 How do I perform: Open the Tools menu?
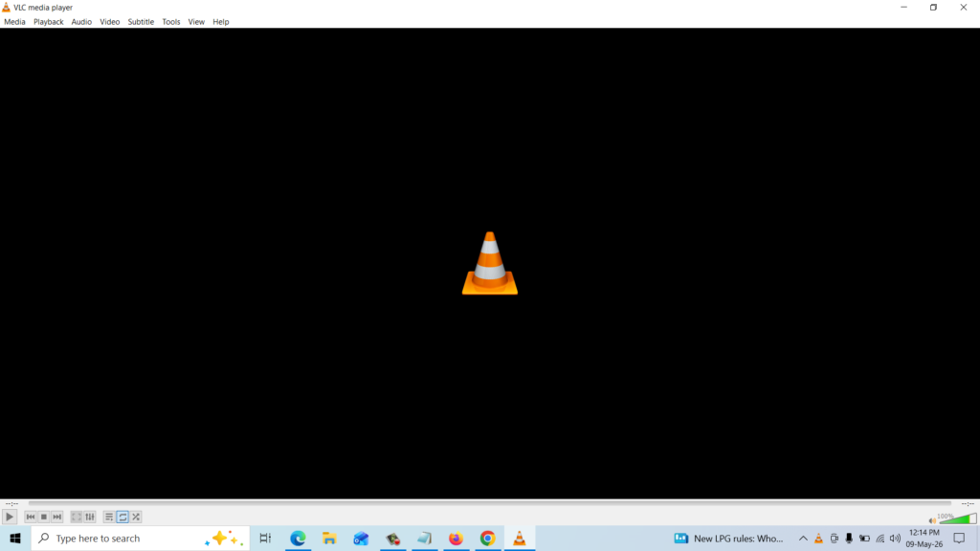click(x=170, y=22)
